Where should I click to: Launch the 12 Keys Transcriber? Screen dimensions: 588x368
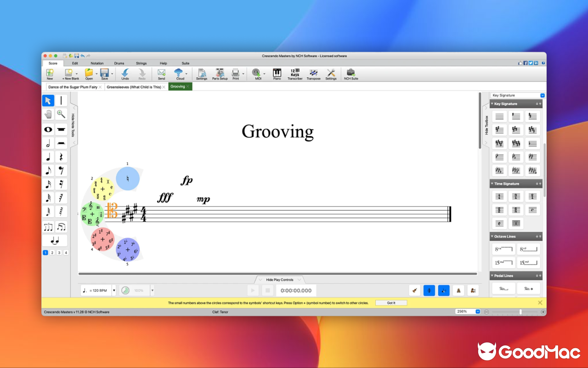[x=294, y=74]
